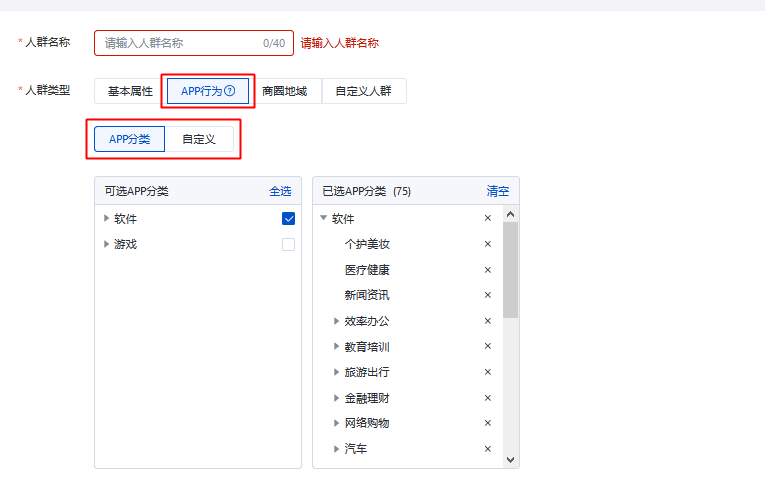The height and width of the screenshot is (479, 765).
Task: Click the selected list scrollbar thumb
Action: tap(510, 270)
